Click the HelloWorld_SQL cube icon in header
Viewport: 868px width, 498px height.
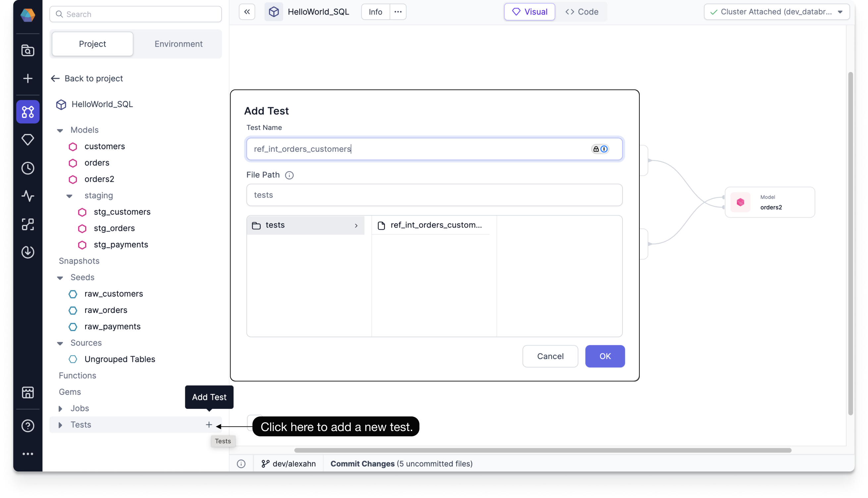click(x=274, y=12)
